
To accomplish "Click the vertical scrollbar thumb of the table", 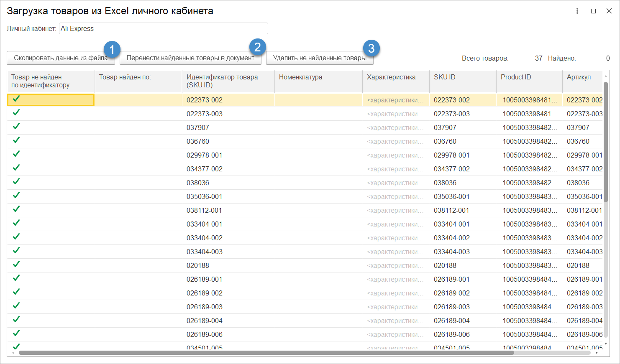I will click(606, 209).
